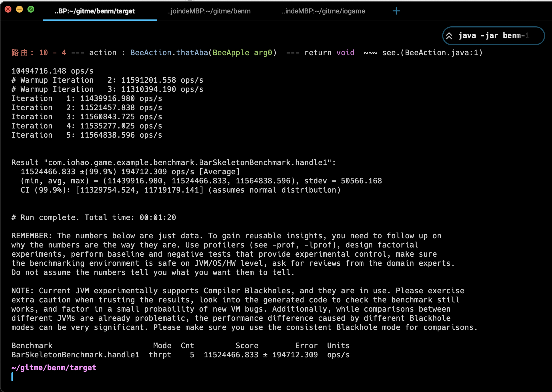Click the Iteration 5 throughput line

coord(87,135)
